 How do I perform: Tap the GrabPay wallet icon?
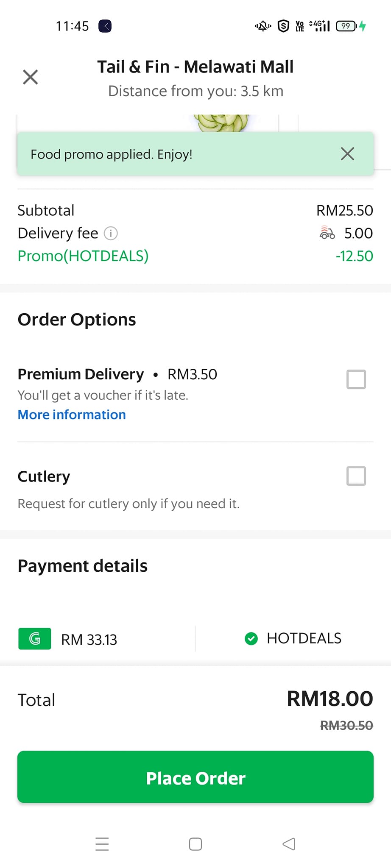click(x=35, y=638)
